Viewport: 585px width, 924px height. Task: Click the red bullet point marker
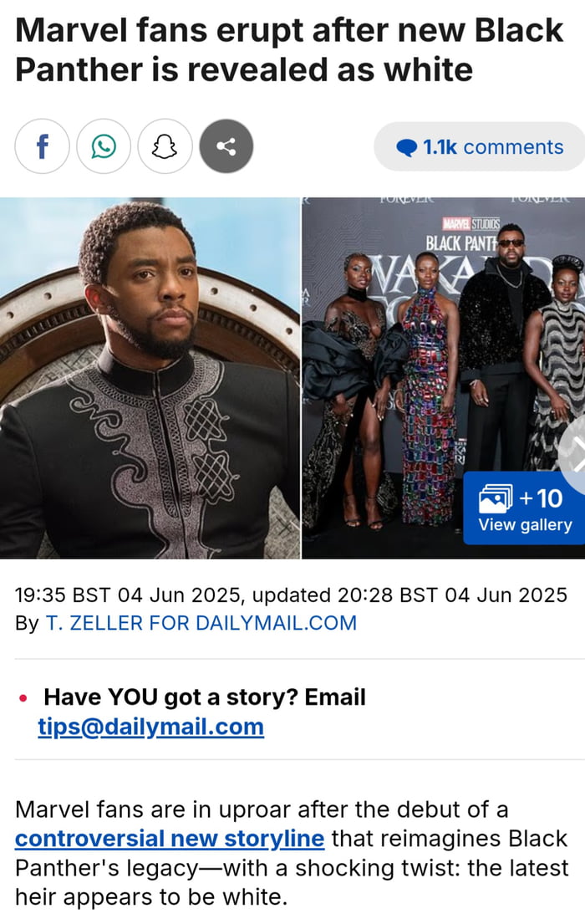click(x=23, y=698)
